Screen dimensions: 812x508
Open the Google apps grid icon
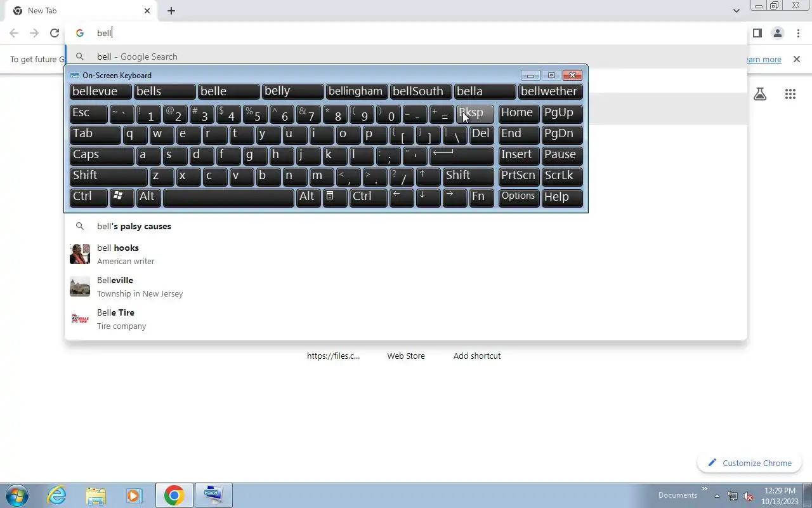click(x=790, y=94)
